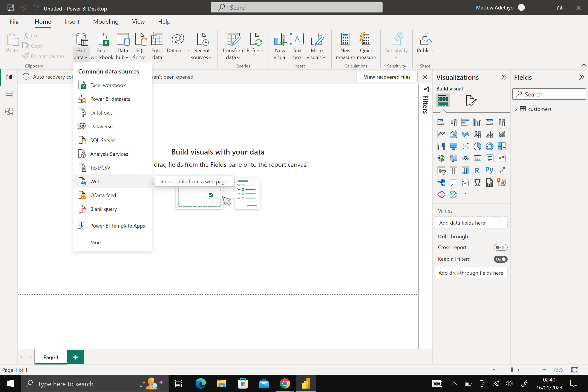Dismiss the auto recovery notification bar

(x=425, y=77)
